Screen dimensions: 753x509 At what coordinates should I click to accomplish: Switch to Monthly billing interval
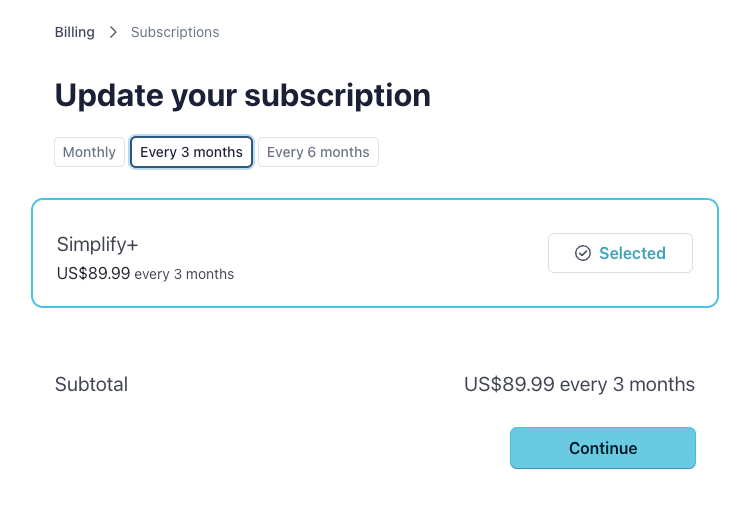[x=89, y=152]
